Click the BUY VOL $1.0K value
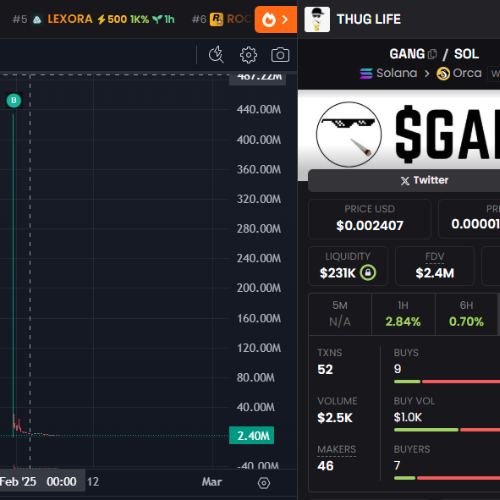Screen dimensions: 500x500 click(408, 417)
